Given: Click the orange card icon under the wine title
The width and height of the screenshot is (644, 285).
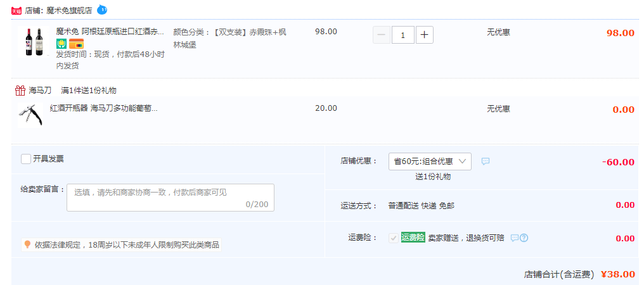Looking at the screenshot, I should (76, 44).
